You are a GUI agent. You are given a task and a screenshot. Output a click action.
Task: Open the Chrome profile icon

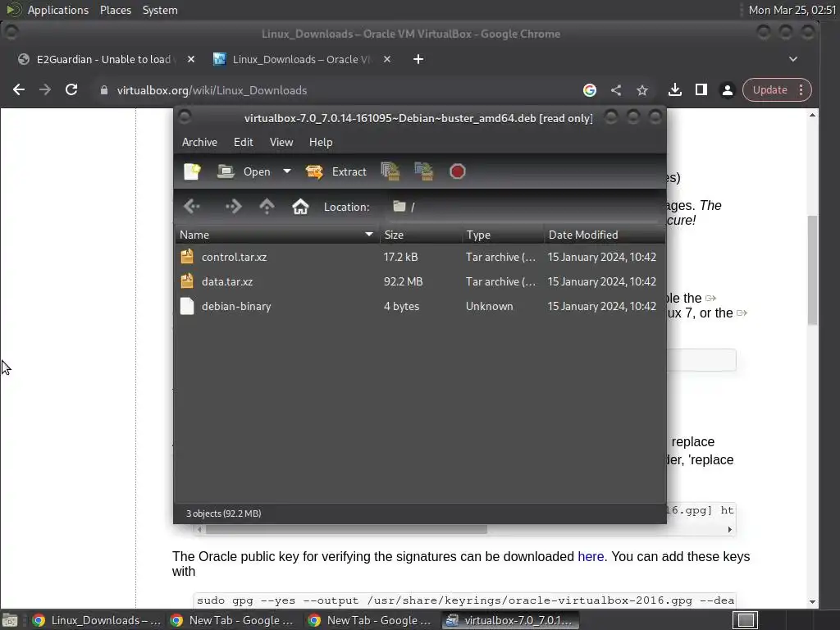point(728,90)
